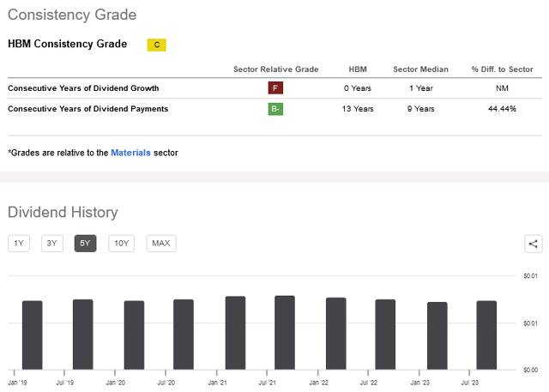Click the Sector Relative Grade column header

point(276,69)
